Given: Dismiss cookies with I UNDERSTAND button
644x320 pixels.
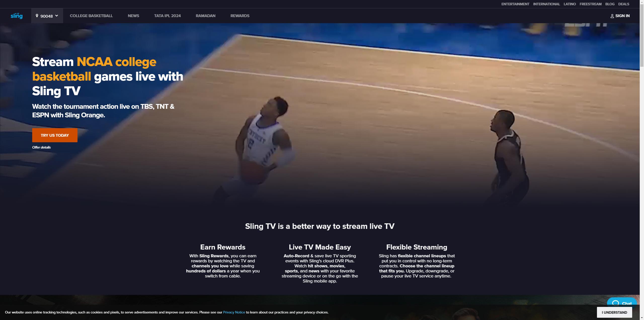Looking at the screenshot, I should [614, 312].
